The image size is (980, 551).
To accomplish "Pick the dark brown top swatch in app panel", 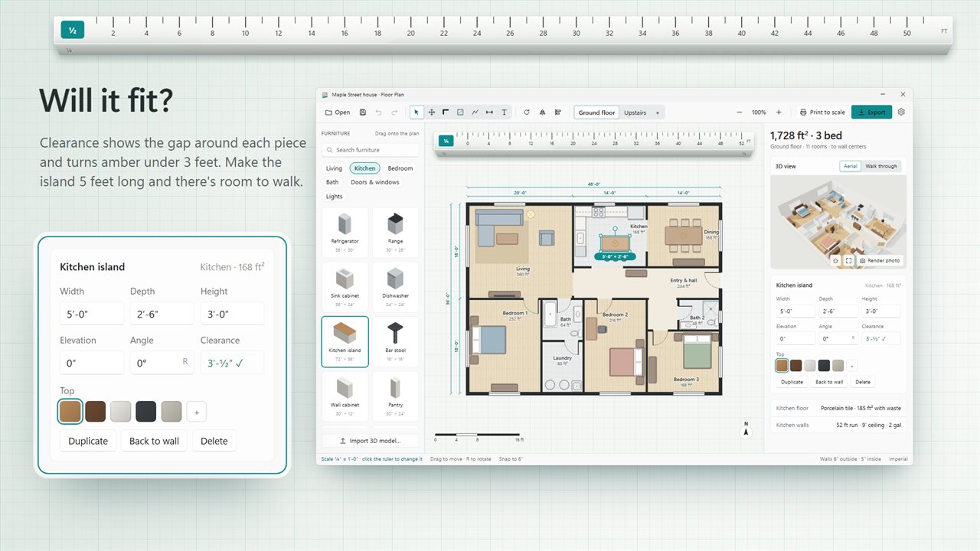I will click(x=795, y=366).
